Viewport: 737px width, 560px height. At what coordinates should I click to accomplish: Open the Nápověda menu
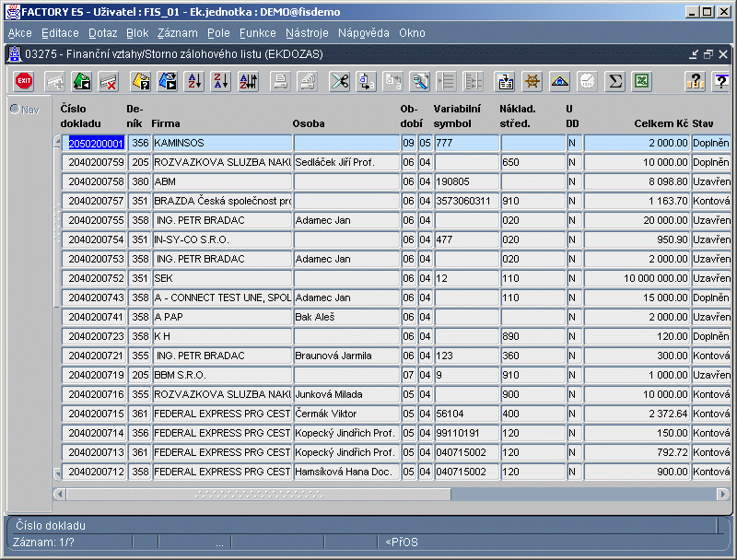(x=363, y=33)
